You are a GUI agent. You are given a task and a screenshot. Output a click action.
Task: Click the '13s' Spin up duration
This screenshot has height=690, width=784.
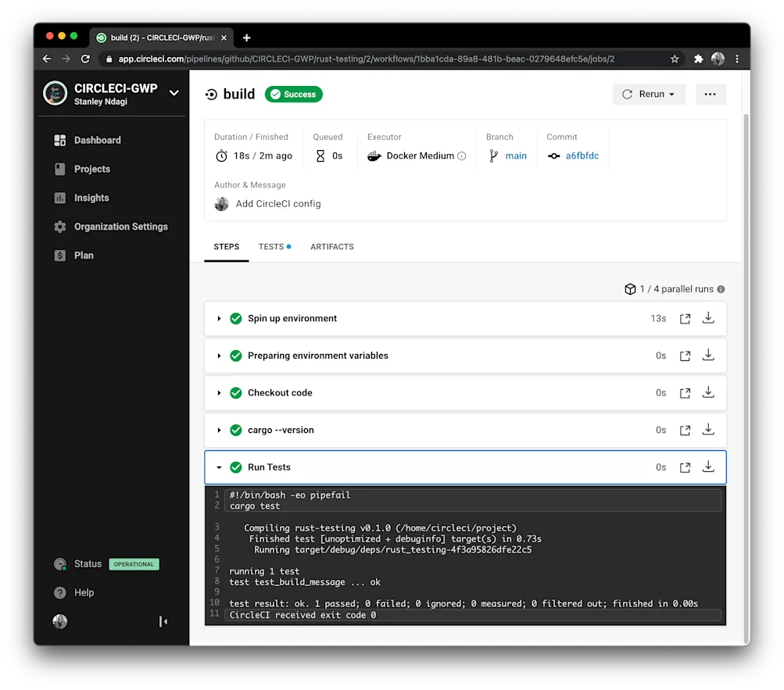658,319
